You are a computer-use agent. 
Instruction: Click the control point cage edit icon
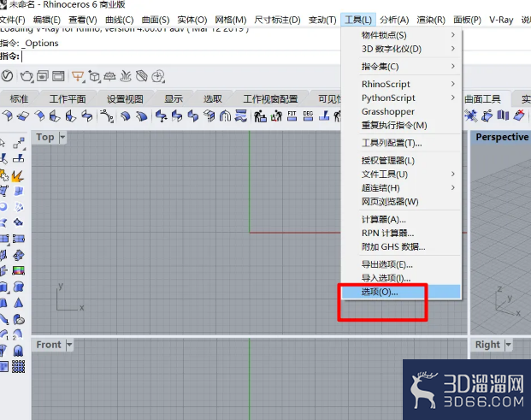18,255
